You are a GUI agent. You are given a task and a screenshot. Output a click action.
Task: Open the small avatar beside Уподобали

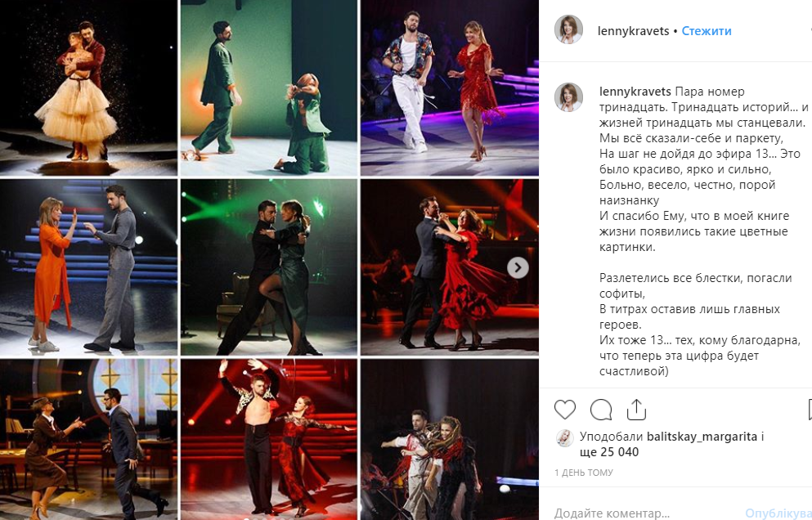(x=564, y=438)
